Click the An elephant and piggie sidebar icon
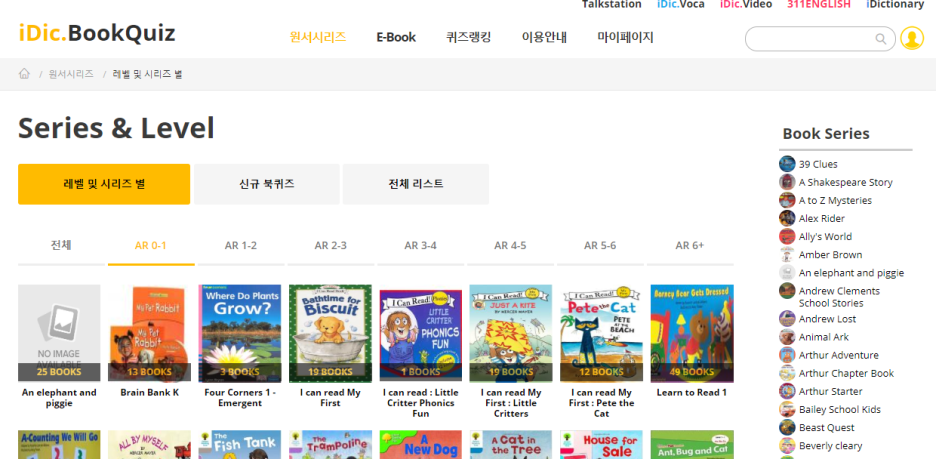The image size is (936, 459). pos(787,272)
